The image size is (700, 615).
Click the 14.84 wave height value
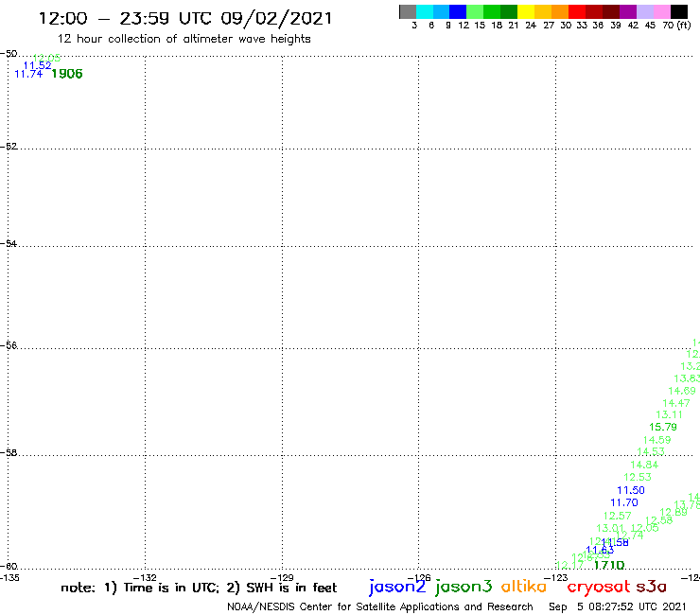[x=644, y=465]
